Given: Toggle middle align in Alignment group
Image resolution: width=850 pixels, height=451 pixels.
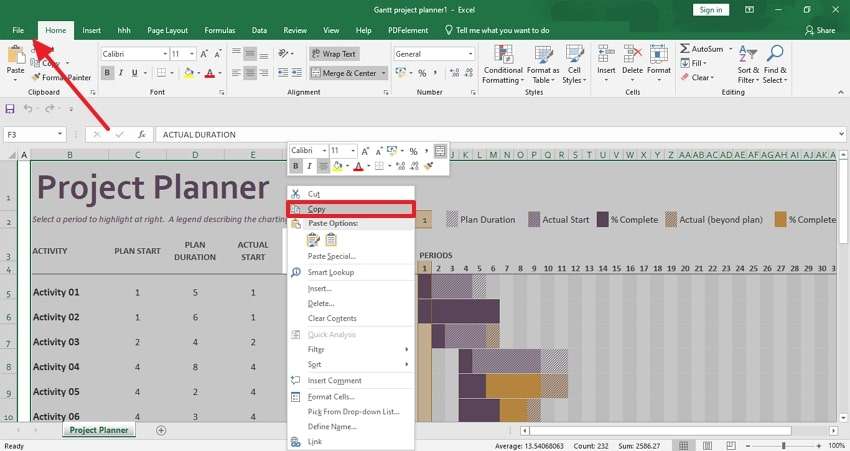Looking at the screenshot, I should tap(250, 54).
